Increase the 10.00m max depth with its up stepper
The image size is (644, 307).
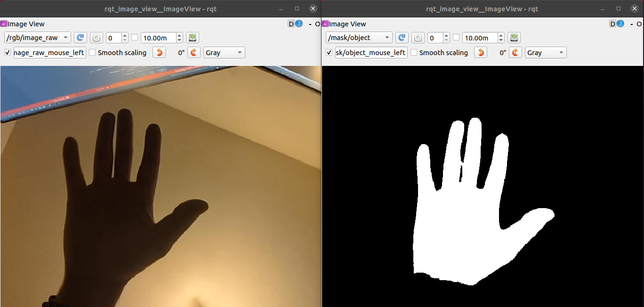179,35
